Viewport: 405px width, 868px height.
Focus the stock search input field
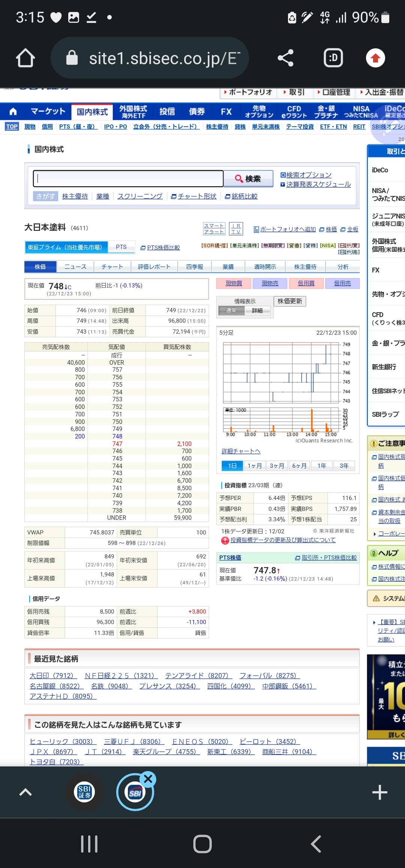click(128, 178)
